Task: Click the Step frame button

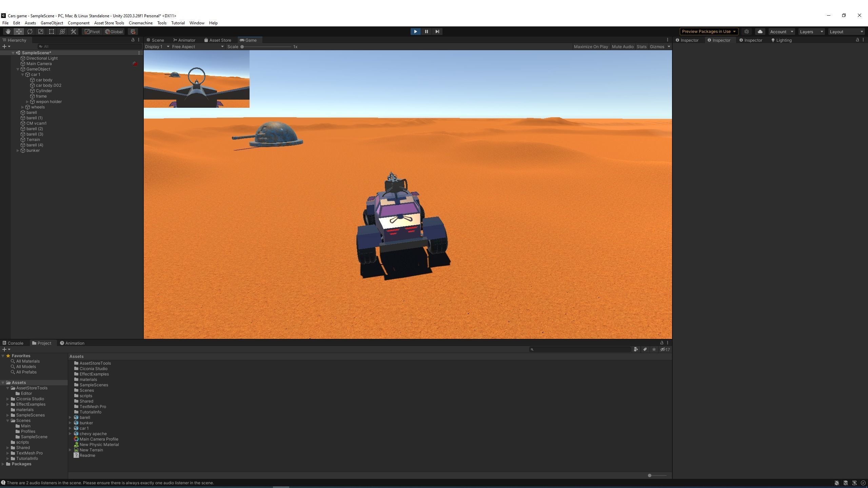Action: tap(437, 32)
